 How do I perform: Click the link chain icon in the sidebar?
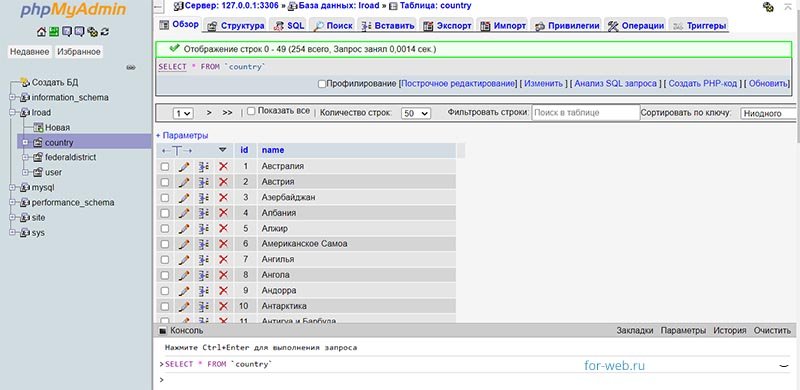point(131,67)
